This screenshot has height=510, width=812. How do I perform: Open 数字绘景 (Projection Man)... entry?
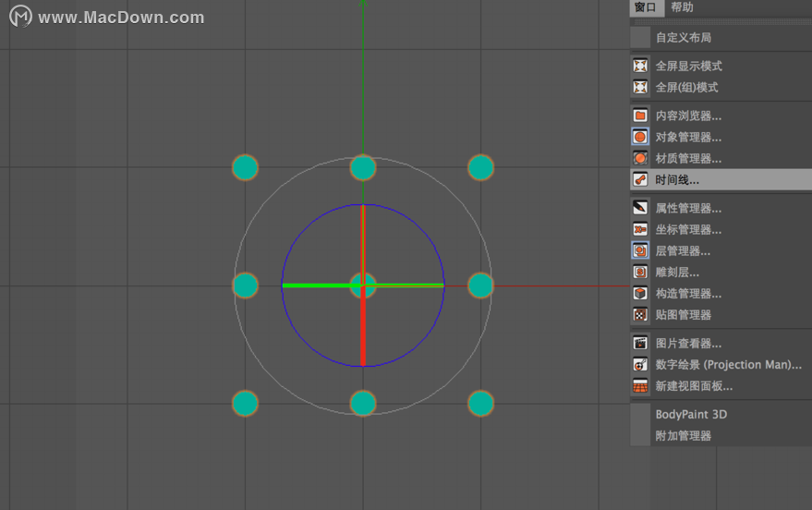click(x=728, y=365)
